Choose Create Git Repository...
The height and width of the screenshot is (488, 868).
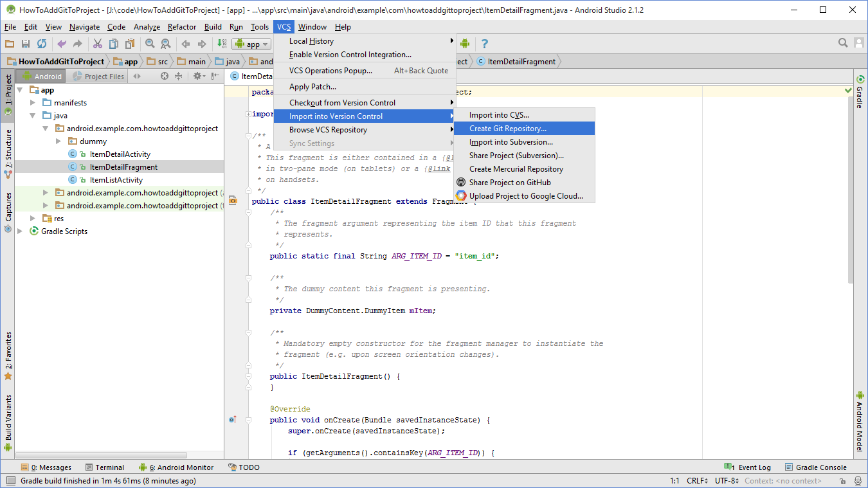pos(525,129)
